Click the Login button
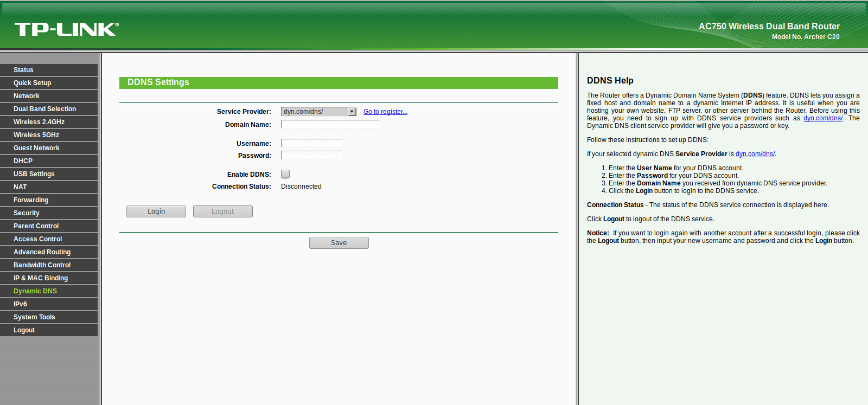The image size is (868, 405). coord(156,211)
